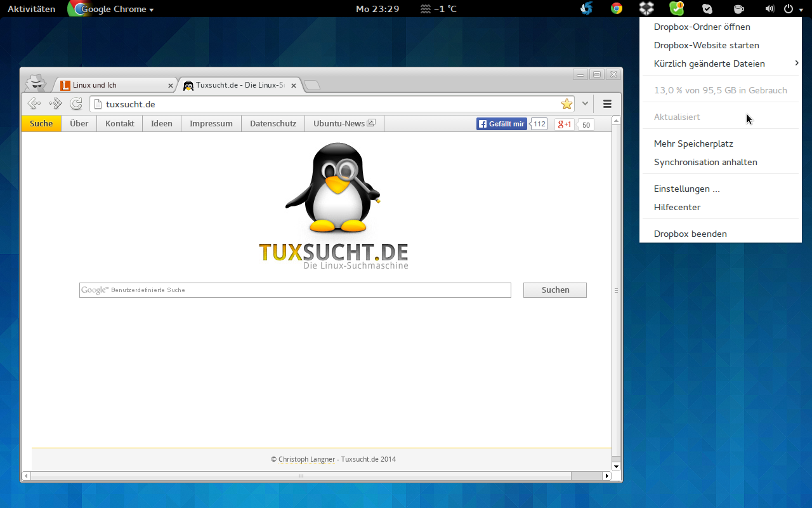Click the Suchen button
This screenshot has width=812, height=508.
(x=555, y=290)
